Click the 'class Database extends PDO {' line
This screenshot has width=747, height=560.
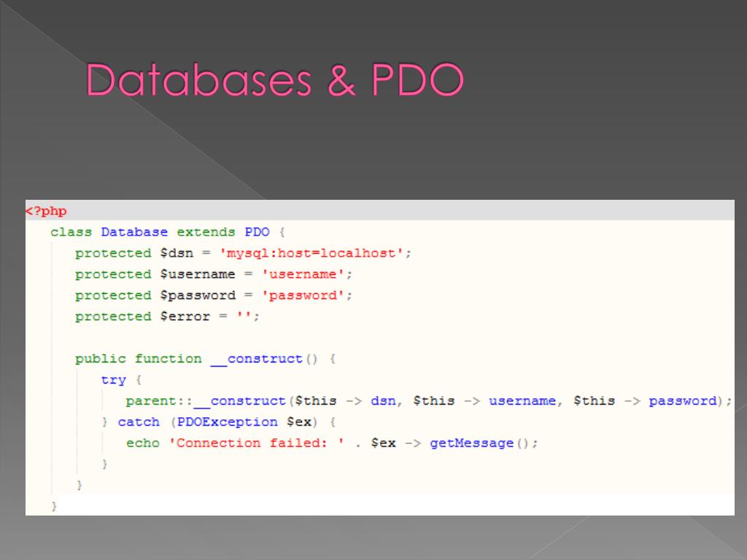(x=168, y=232)
